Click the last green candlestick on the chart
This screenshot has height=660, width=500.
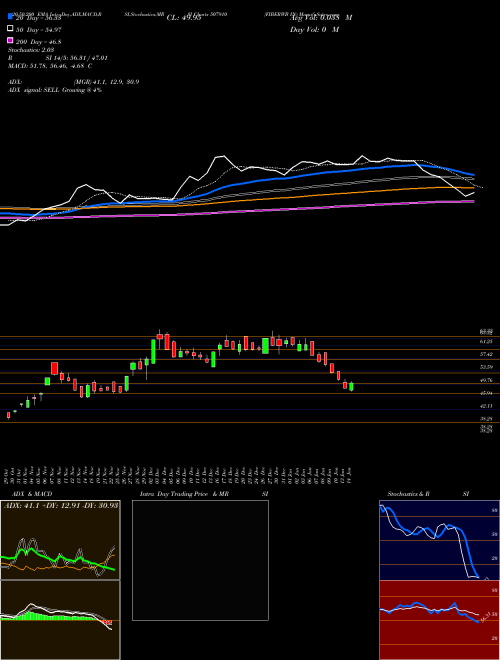351,386
